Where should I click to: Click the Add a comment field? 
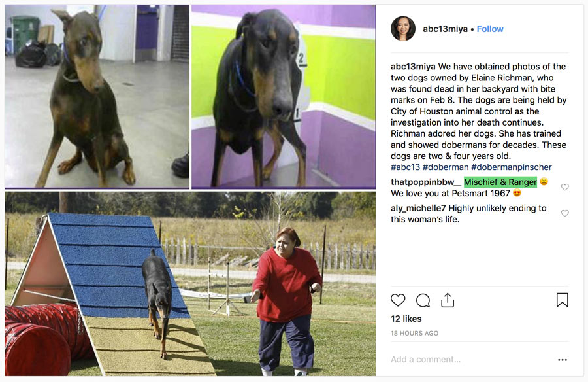[472, 360]
